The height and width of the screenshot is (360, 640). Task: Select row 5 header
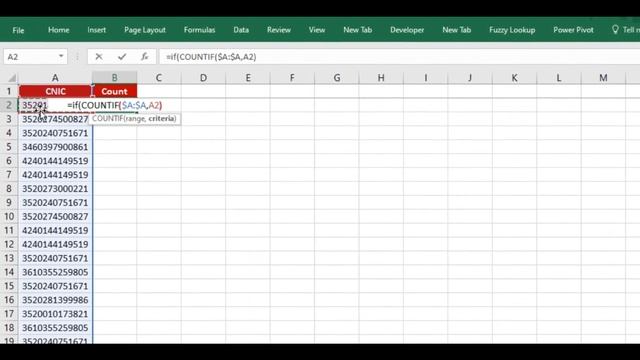pos(9,147)
